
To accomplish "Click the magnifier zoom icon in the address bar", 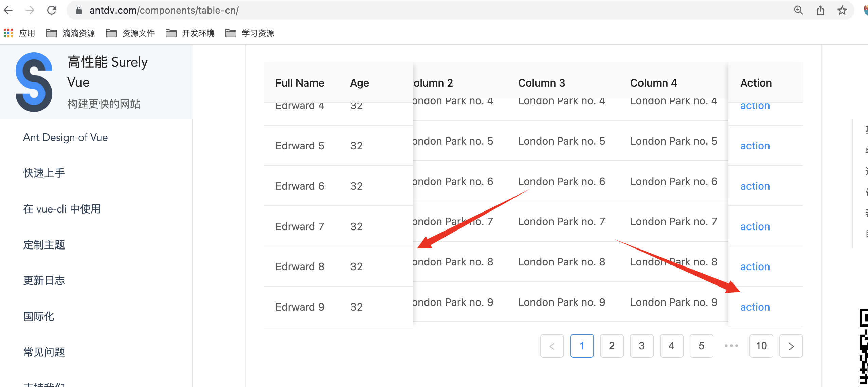I will pyautogui.click(x=799, y=10).
